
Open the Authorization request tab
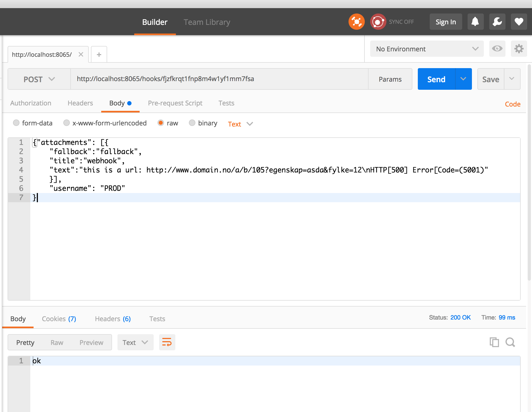click(31, 103)
